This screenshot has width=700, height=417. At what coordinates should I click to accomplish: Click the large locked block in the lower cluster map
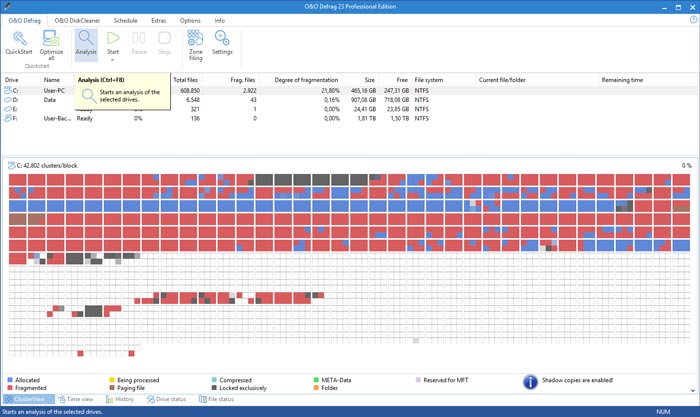(93, 311)
